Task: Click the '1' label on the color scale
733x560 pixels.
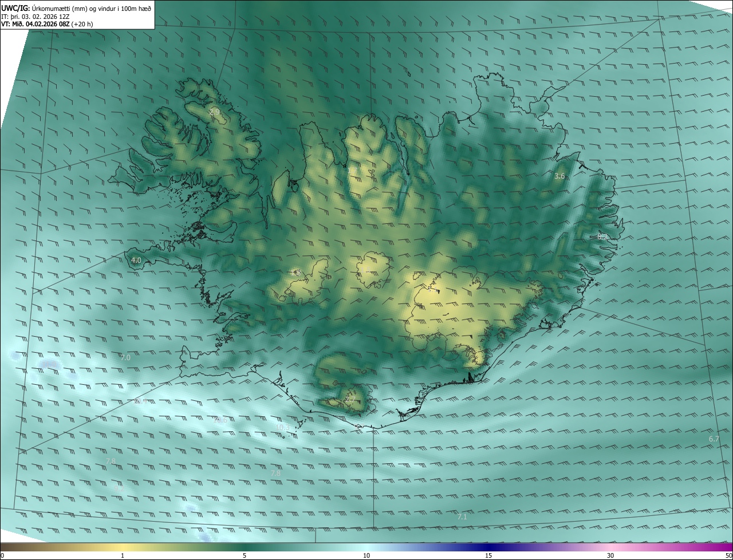Action: click(123, 555)
